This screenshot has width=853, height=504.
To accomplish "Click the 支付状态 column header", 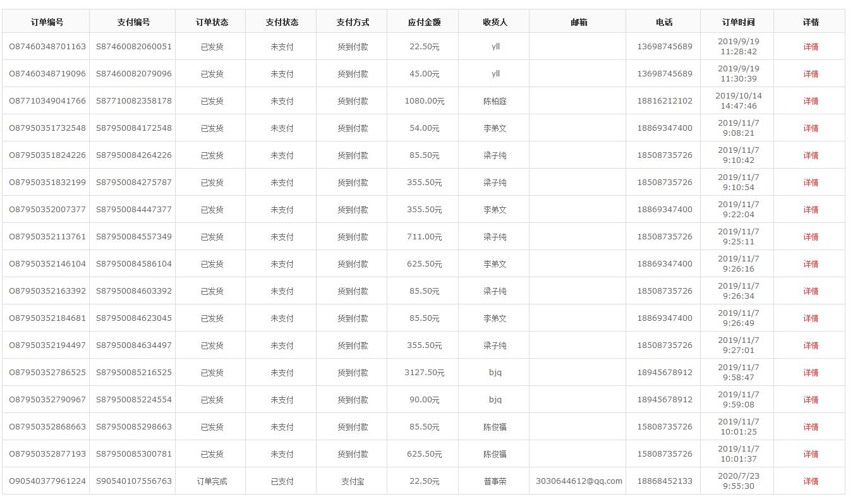I will tap(282, 22).
